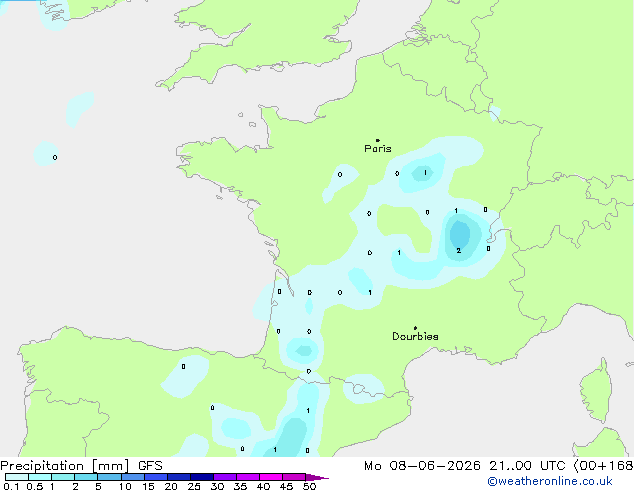
Task: Click the forecast date Mo 08-06-2026
Action: coord(422,466)
